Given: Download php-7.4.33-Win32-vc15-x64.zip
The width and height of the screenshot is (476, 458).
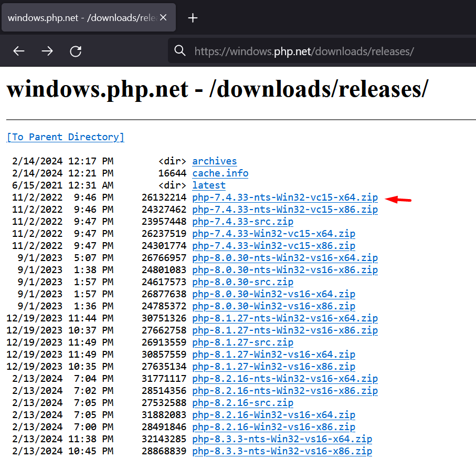Looking at the screenshot, I should [273, 234].
